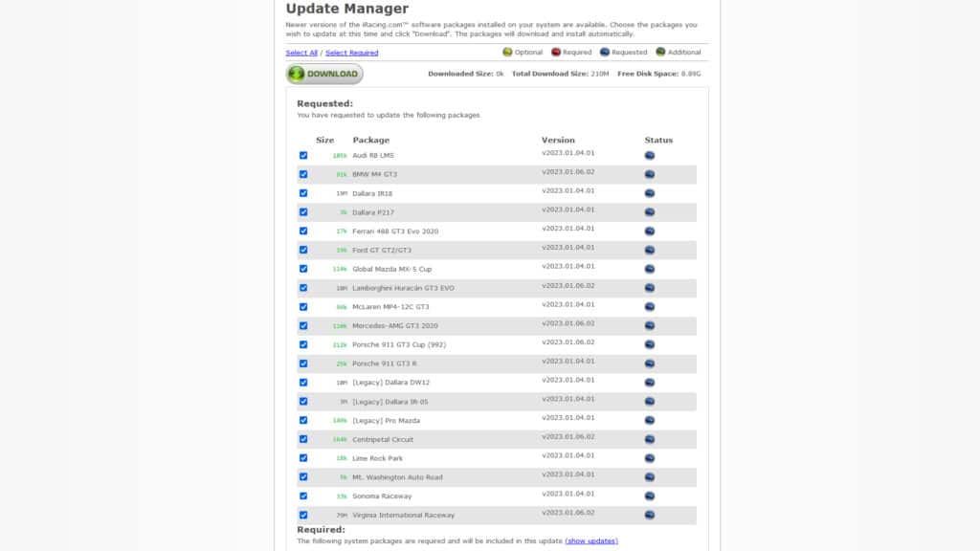
Task: Toggle the Dallara P217 checkbox
Action: (x=303, y=212)
